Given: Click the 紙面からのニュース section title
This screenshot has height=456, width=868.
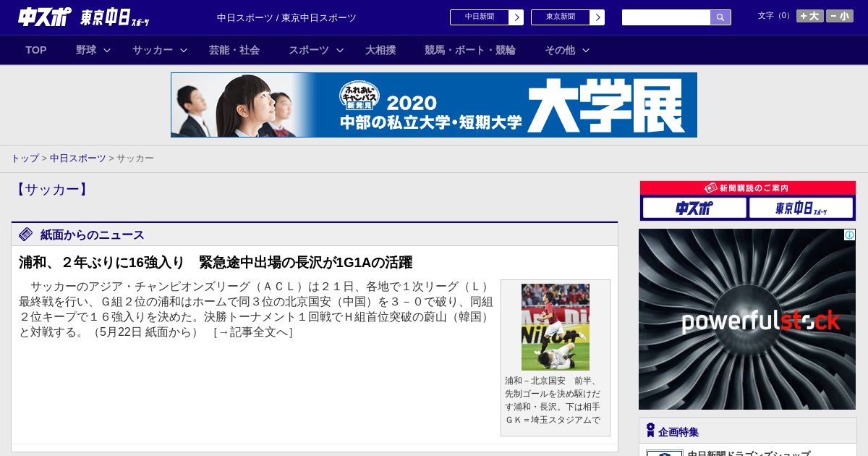Looking at the screenshot, I should click(x=93, y=235).
